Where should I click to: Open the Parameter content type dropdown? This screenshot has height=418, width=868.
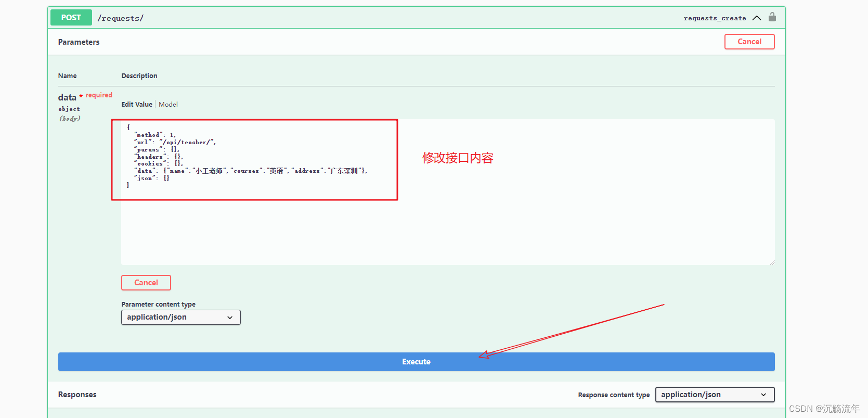181,317
